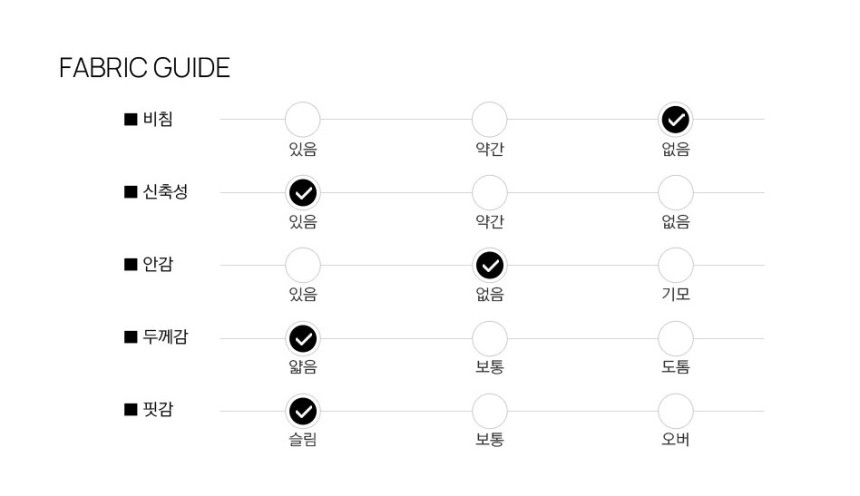Click checked 없음 mark in 비침 row
This screenshot has width=860, height=496.
(676, 119)
